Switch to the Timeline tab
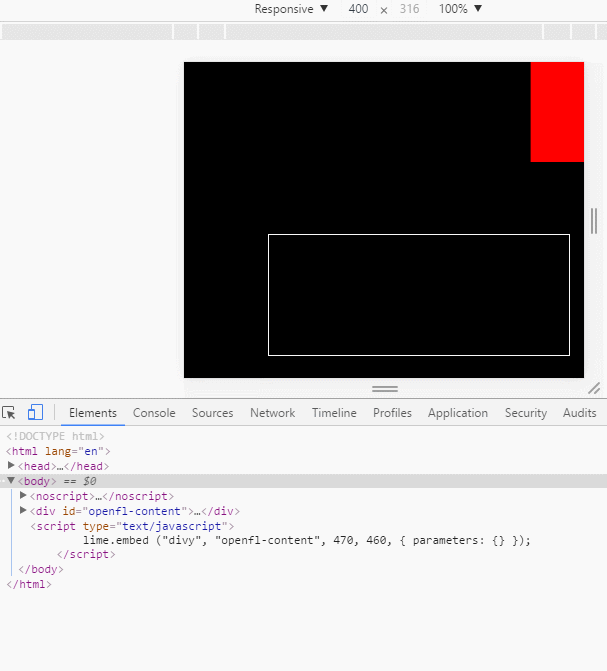This screenshot has height=671, width=607. click(334, 413)
